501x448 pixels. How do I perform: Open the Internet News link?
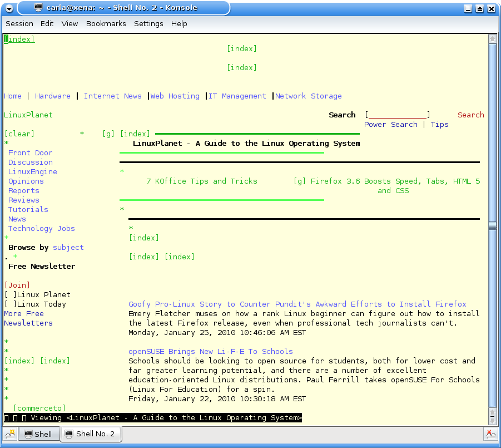[x=113, y=96]
